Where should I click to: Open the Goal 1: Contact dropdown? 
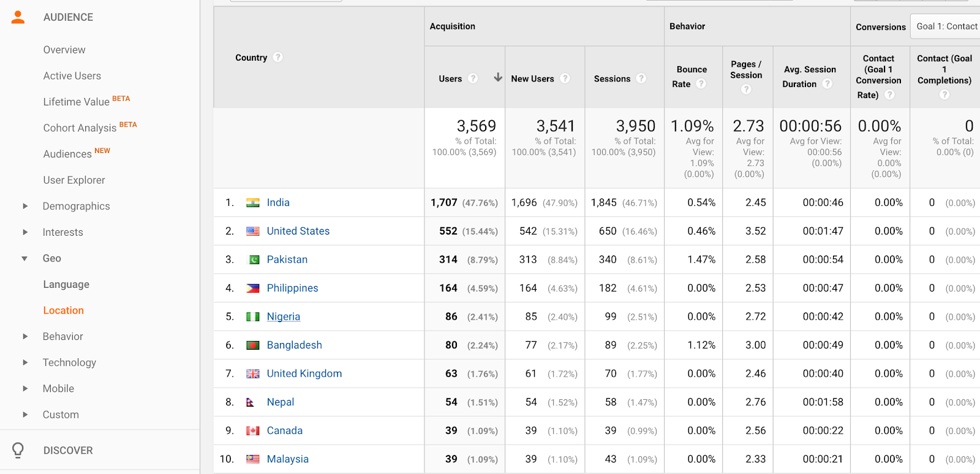pos(945,26)
